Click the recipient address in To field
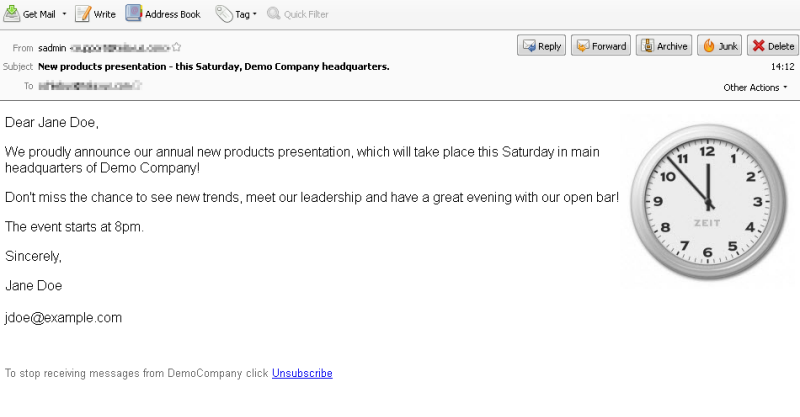Screen dimensions: 800x417 pos(85,86)
